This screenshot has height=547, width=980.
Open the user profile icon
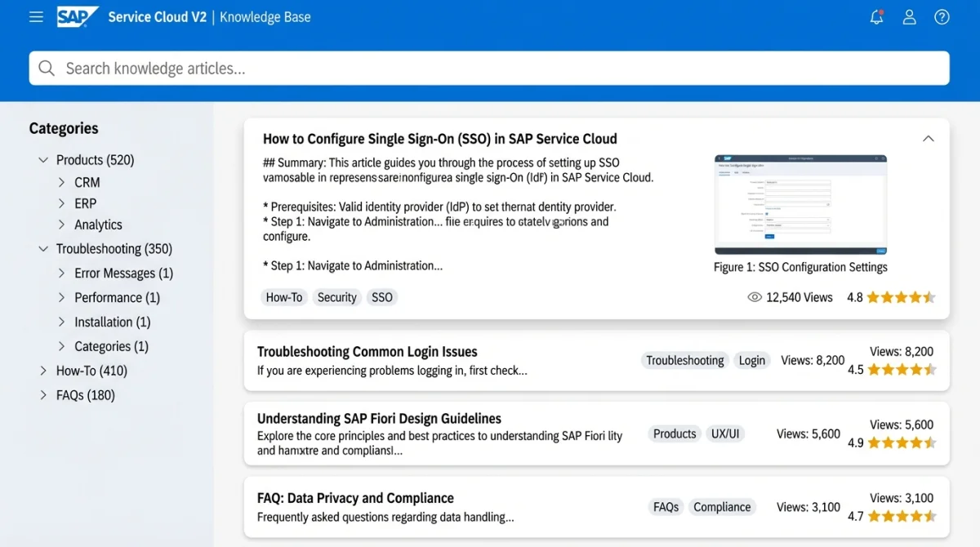coord(909,16)
